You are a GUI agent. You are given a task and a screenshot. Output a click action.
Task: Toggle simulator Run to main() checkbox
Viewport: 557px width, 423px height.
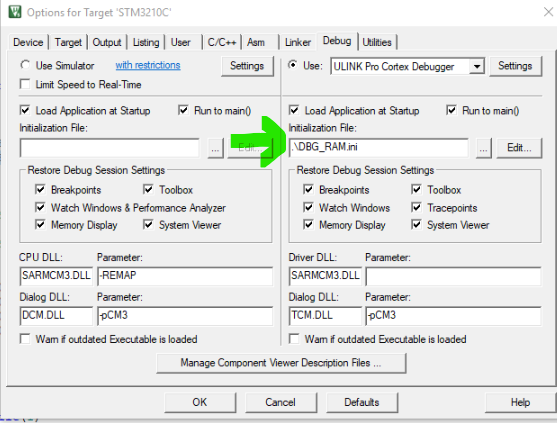pyautogui.click(x=183, y=110)
